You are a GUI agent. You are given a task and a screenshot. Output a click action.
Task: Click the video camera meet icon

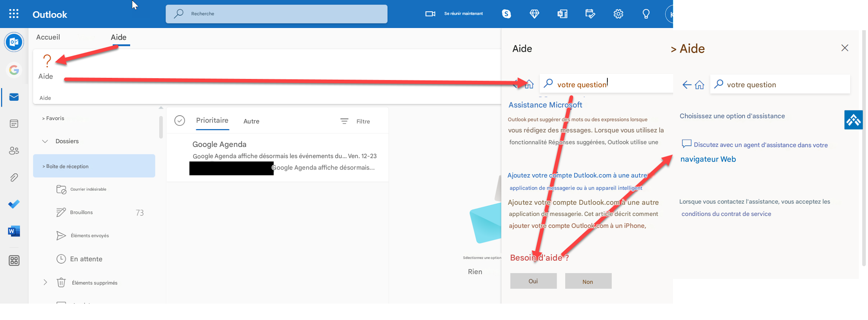pos(430,14)
